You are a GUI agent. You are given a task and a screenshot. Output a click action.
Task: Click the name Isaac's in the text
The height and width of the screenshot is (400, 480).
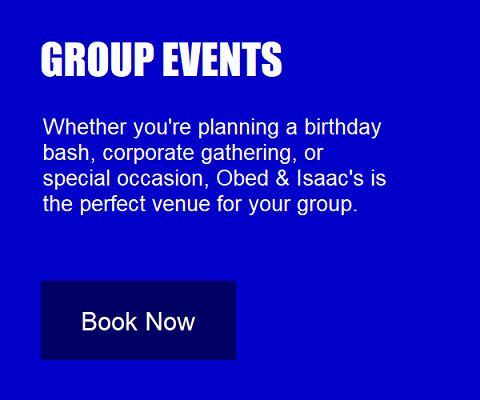(x=330, y=178)
